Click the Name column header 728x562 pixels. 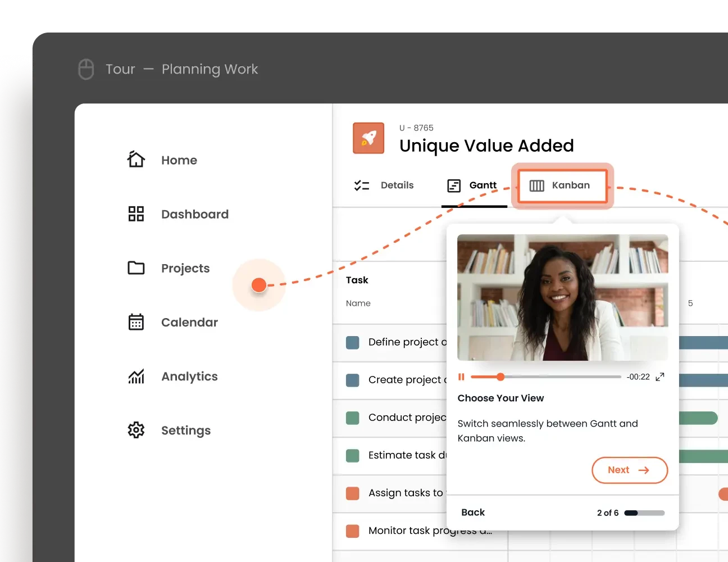358,303
